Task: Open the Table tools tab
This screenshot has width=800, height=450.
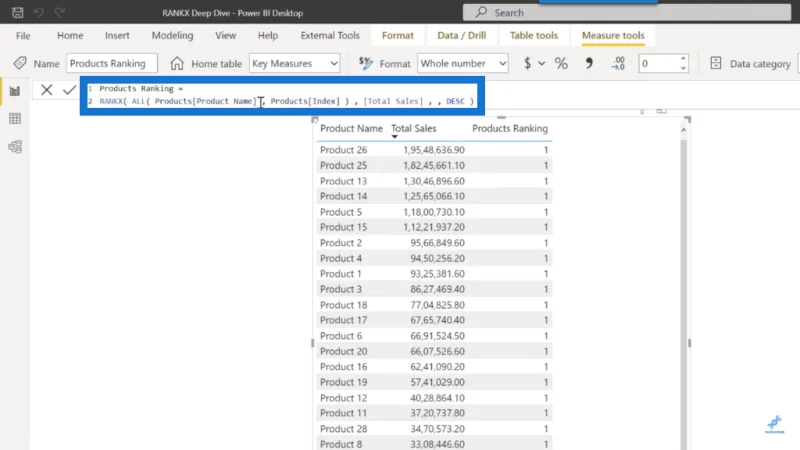Action: [x=534, y=35]
